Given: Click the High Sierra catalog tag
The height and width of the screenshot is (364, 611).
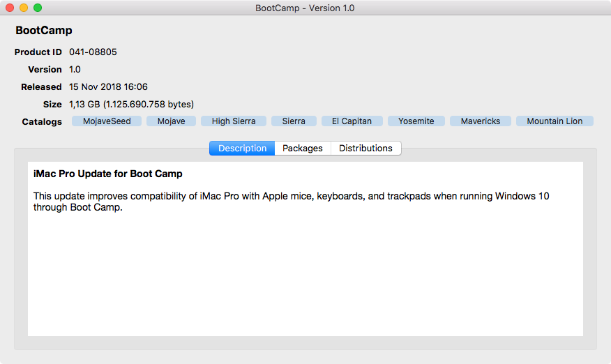Looking at the screenshot, I should [234, 121].
